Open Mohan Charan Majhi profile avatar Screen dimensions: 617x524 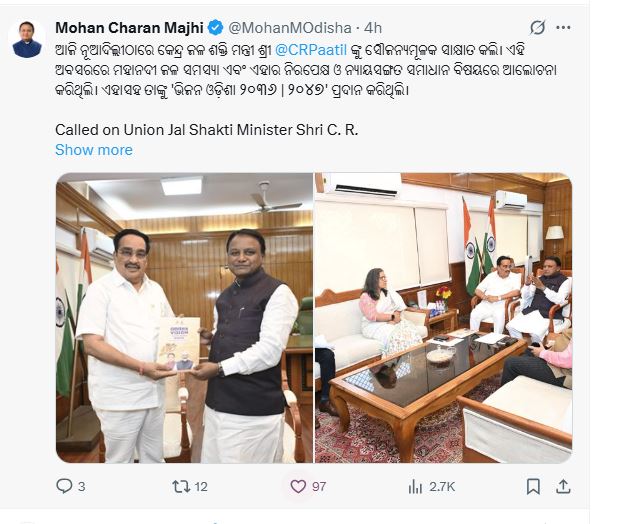27,39
